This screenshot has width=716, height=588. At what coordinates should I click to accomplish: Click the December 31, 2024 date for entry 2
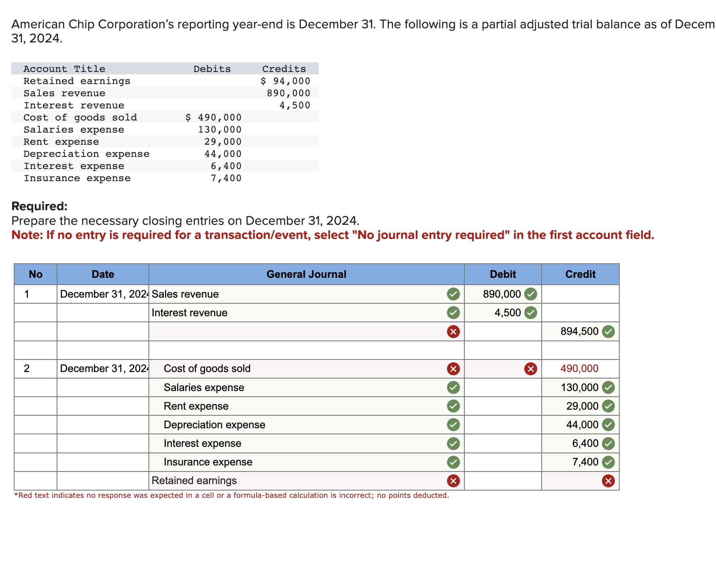pyautogui.click(x=104, y=369)
